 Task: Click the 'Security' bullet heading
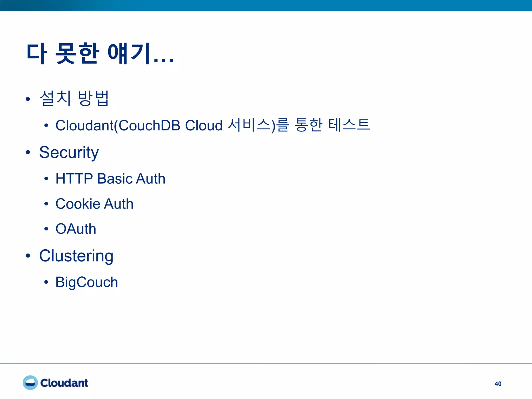(x=69, y=152)
